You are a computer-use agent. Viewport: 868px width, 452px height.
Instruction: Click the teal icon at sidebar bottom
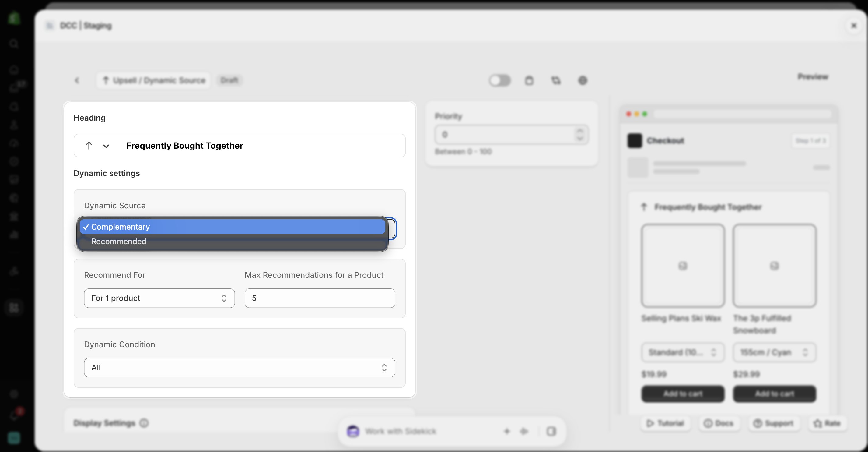14,438
